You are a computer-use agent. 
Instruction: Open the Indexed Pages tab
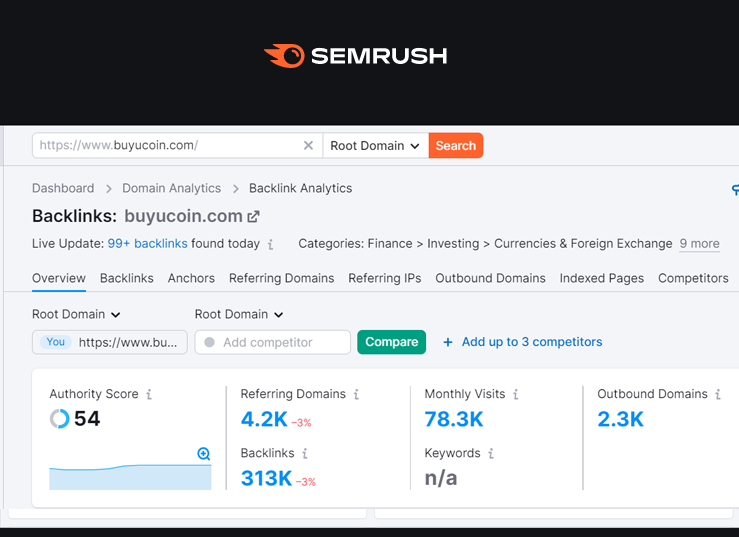pyautogui.click(x=602, y=278)
